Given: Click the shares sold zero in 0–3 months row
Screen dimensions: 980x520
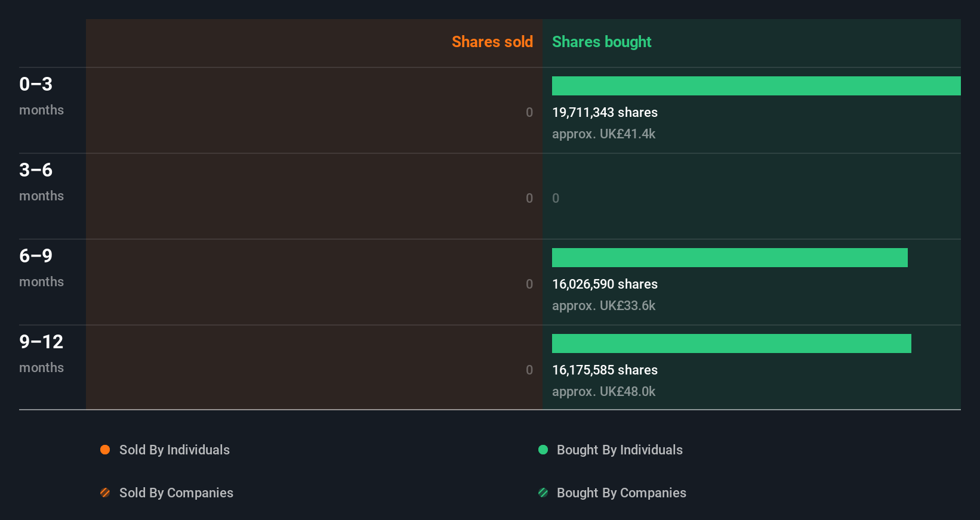Looking at the screenshot, I should [x=529, y=113].
